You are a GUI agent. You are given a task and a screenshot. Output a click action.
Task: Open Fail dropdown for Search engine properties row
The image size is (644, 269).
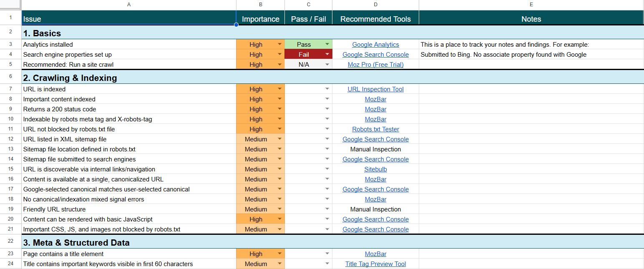(x=327, y=54)
